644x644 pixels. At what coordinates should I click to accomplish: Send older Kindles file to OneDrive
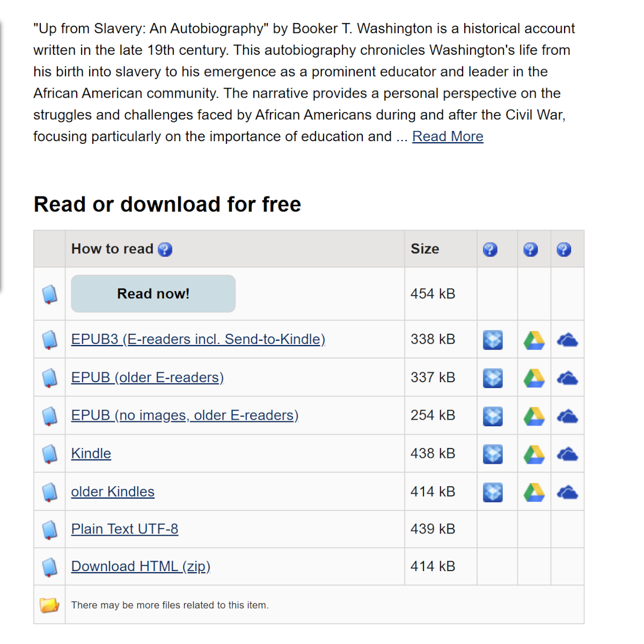[x=567, y=493]
